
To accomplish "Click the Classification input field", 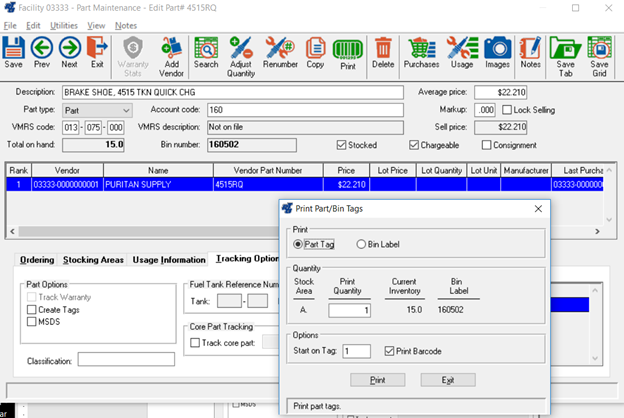I will coord(126,359).
